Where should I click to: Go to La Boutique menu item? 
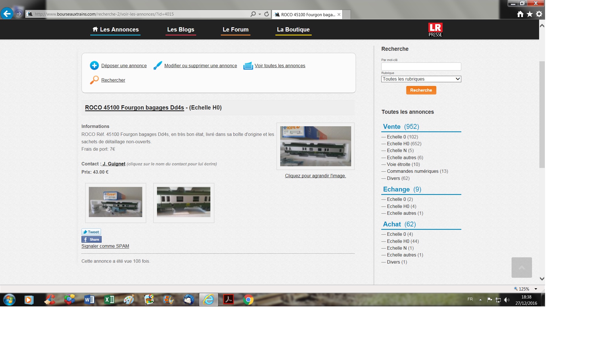(293, 30)
